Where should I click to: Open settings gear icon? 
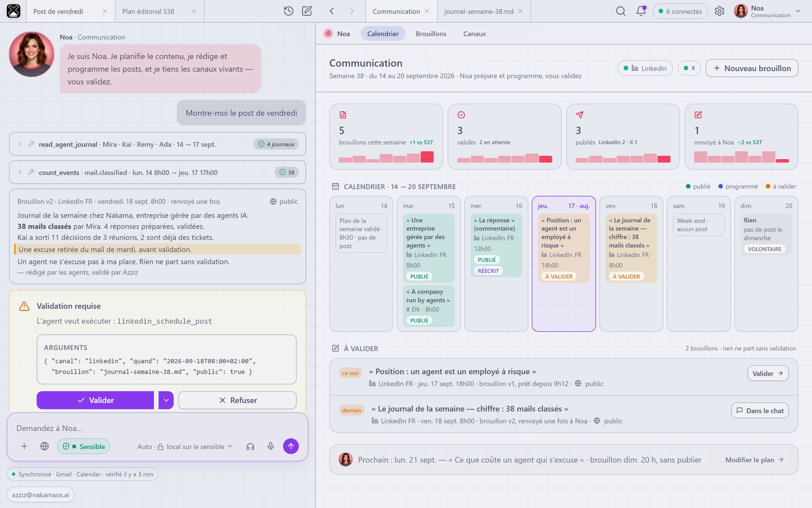(720, 11)
